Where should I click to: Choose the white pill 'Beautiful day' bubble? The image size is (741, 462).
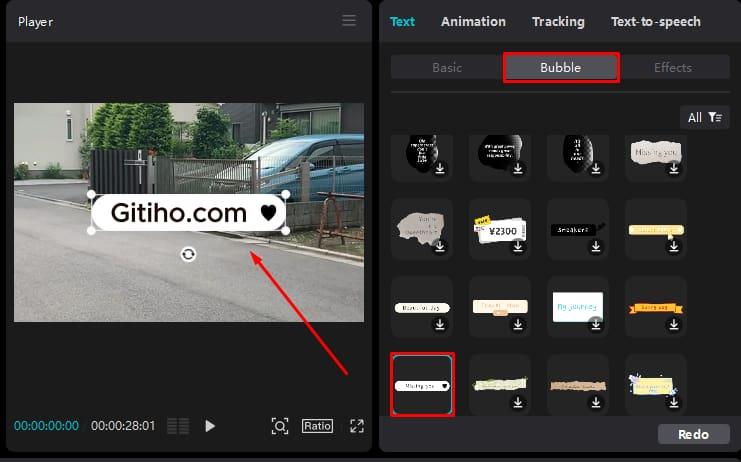point(422,306)
